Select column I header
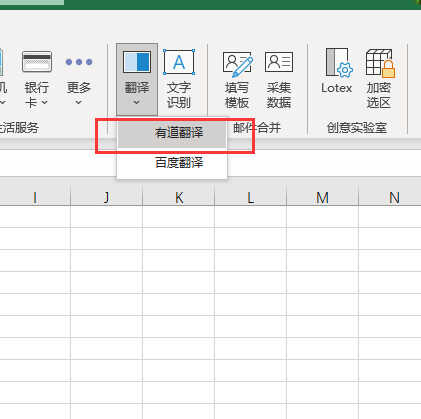 (x=35, y=198)
